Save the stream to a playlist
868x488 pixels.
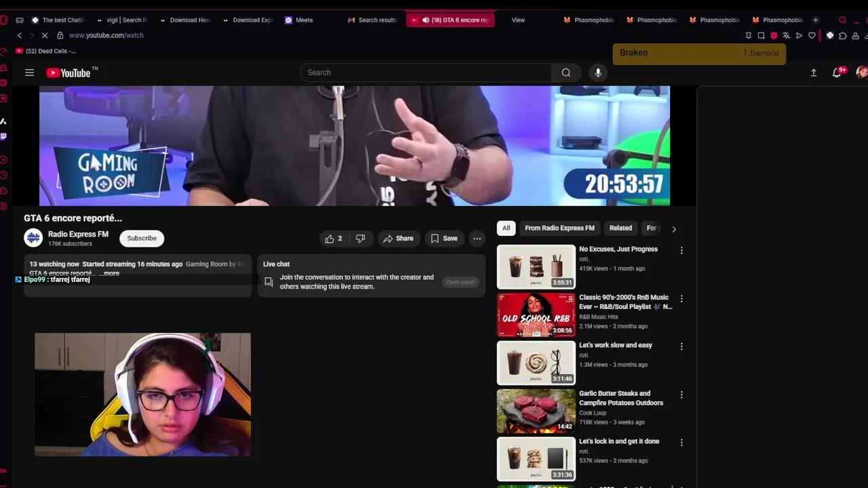444,239
